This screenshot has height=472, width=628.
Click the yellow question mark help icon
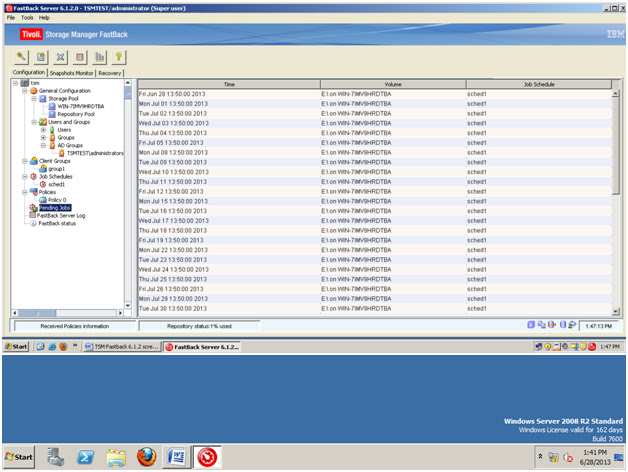coord(119,57)
